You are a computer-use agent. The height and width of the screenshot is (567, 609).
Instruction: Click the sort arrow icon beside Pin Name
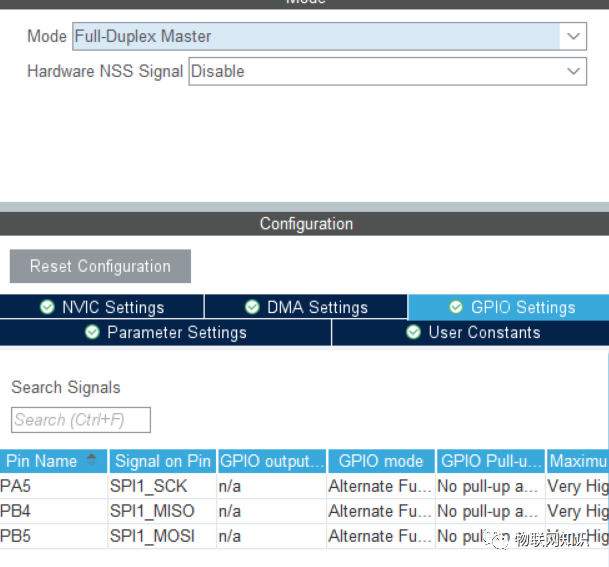pos(91,460)
